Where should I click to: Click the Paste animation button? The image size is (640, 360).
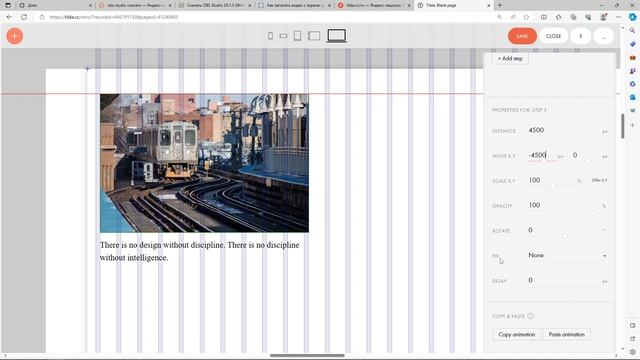(x=567, y=334)
